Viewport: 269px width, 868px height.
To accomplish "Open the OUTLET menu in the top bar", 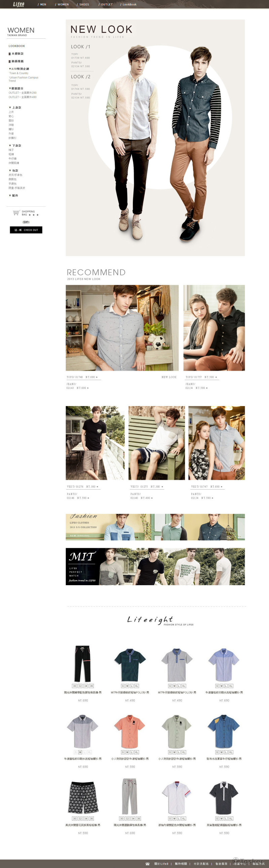I will [x=106, y=4].
